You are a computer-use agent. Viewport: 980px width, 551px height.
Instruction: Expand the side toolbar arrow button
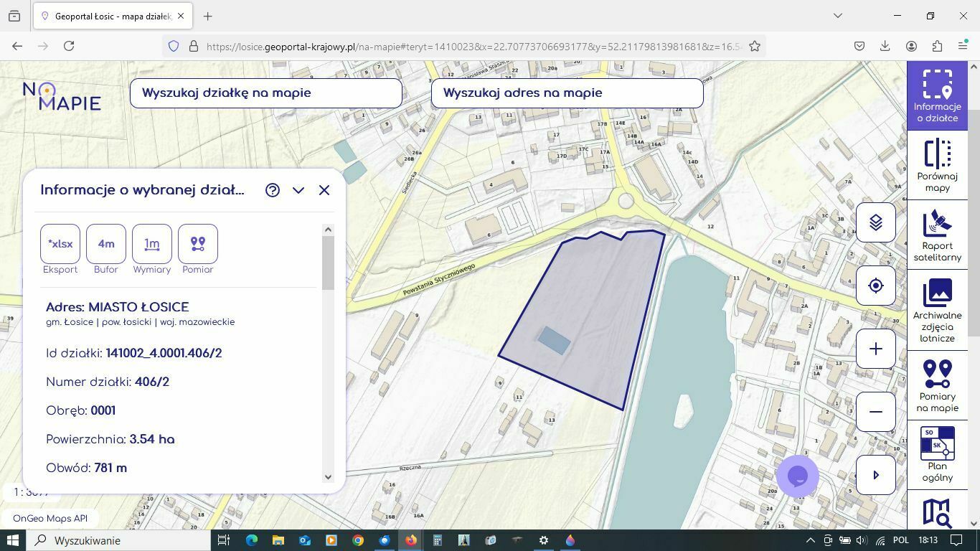coord(875,474)
